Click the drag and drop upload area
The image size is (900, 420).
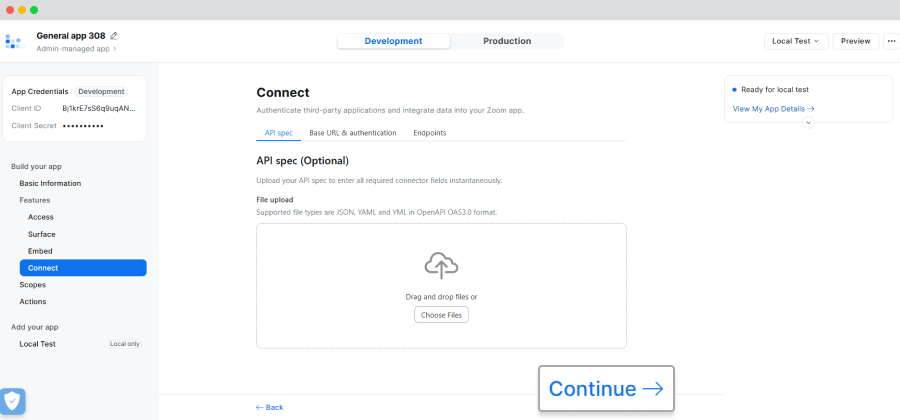(x=441, y=286)
